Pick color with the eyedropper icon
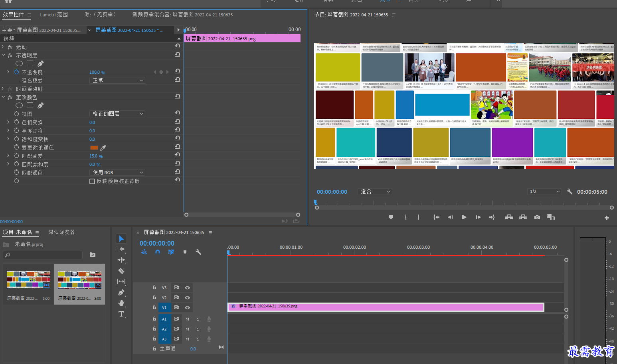The image size is (617, 364). [103, 148]
